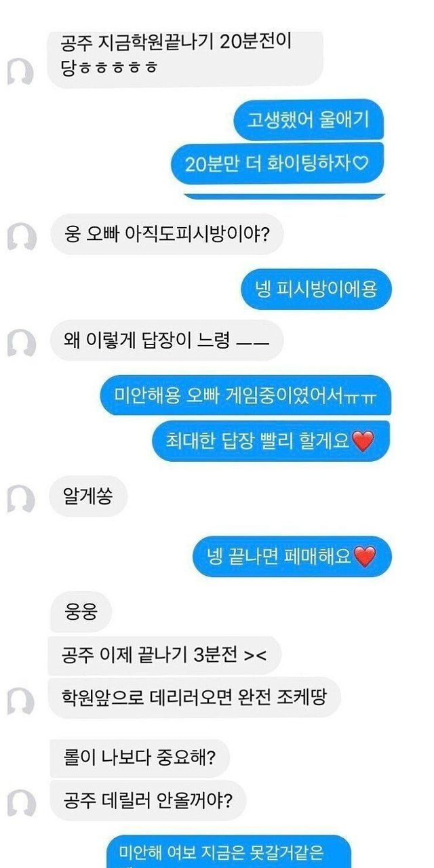The image size is (434, 868).
Task: Tap the red heart in '넹 끝나면 페매해요'
Action: [365, 557]
